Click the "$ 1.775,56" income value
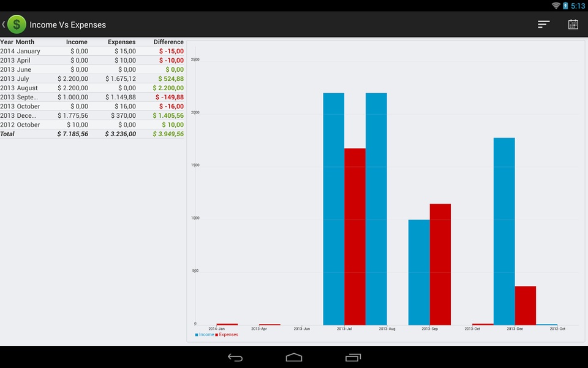 pyautogui.click(x=73, y=116)
